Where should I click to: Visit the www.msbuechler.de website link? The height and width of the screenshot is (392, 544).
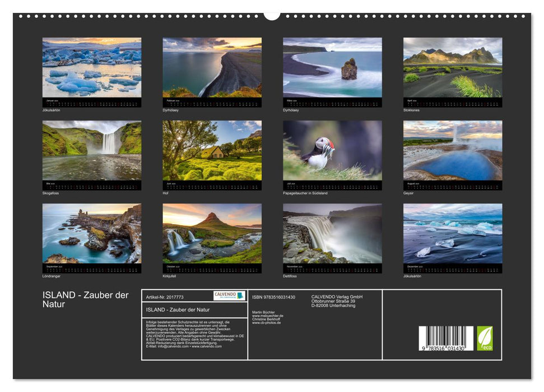[x=267, y=316]
